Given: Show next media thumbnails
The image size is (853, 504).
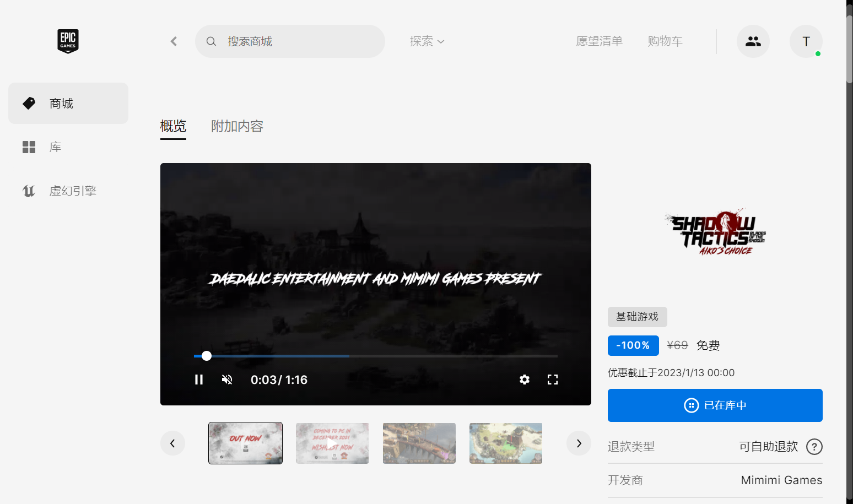Looking at the screenshot, I should point(579,443).
